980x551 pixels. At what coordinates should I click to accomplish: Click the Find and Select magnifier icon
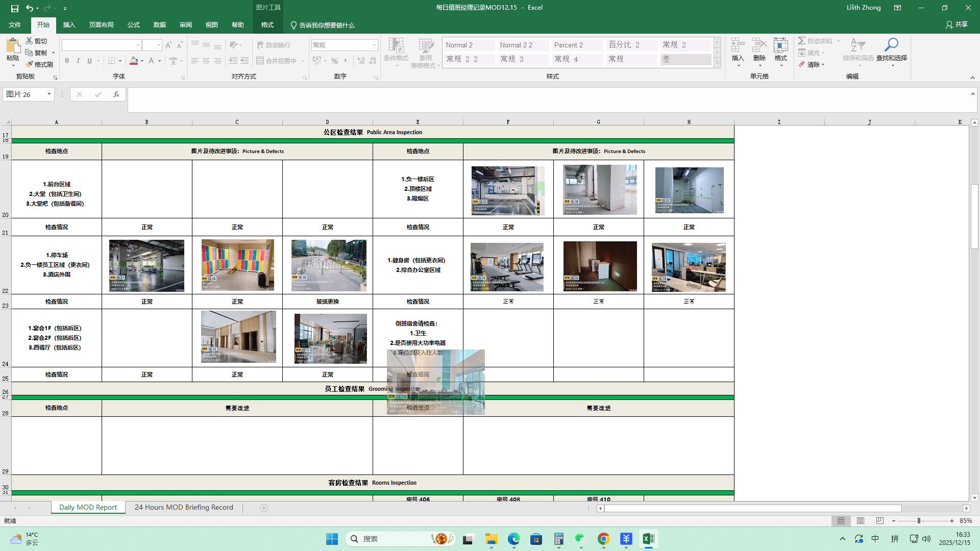click(891, 45)
